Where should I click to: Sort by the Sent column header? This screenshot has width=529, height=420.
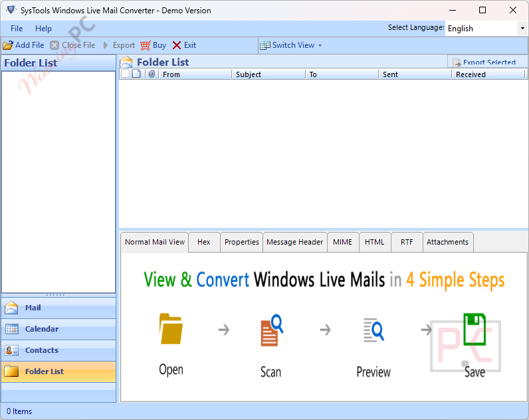coord(415,74)
